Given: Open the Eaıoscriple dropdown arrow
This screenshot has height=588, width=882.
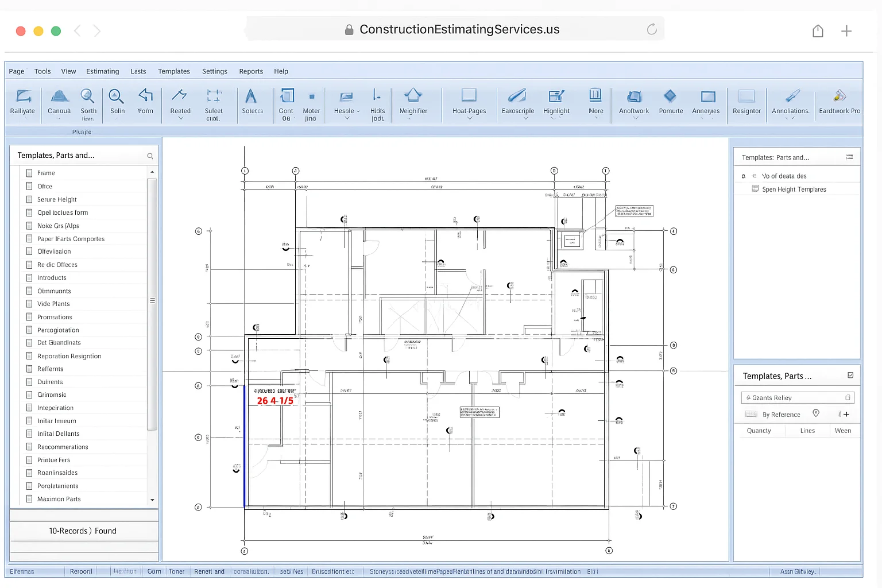Looking at the screenshot, I should point(525,118).
